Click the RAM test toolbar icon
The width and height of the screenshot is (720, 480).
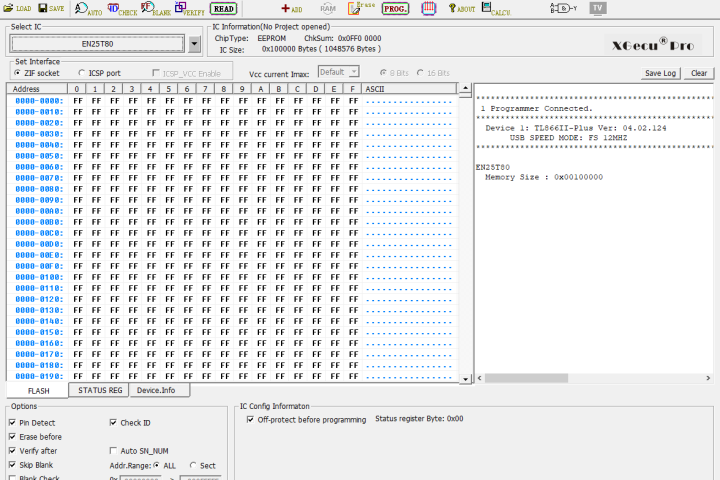[328, 8]
